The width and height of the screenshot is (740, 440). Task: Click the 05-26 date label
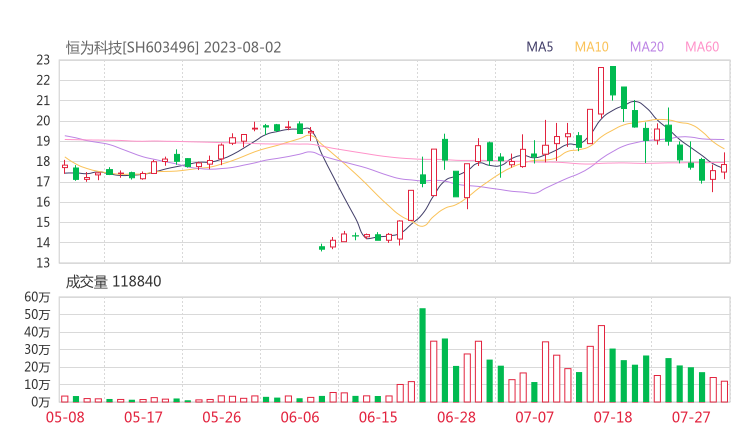point(221,417)
